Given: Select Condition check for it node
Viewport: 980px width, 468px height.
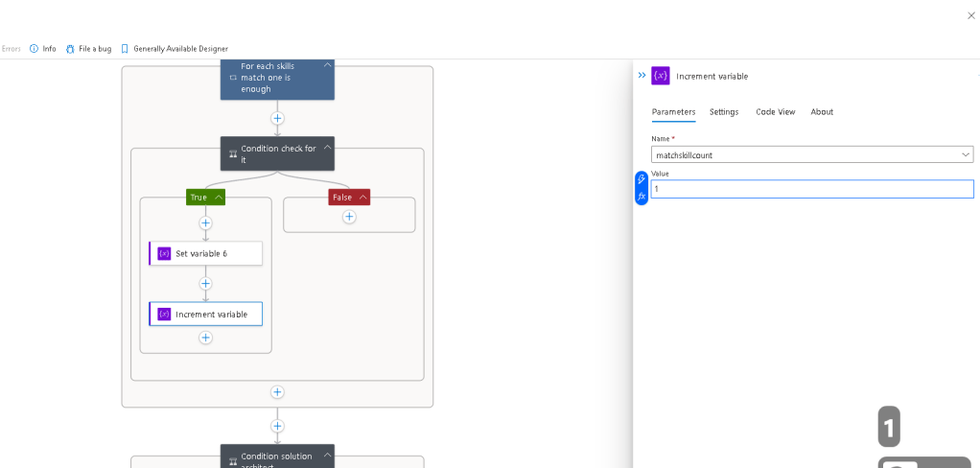Looking at the screenshot, I should pyautogui.click(x=277, y=153).
